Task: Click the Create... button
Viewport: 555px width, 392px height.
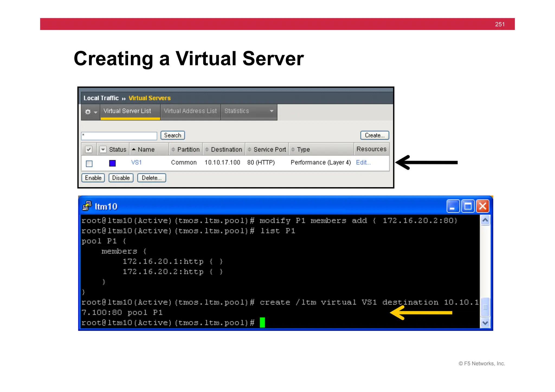Action: click(375, 135)
